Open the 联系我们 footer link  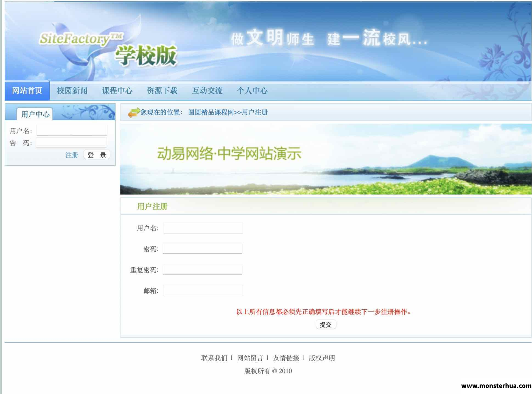coord(214,358)
